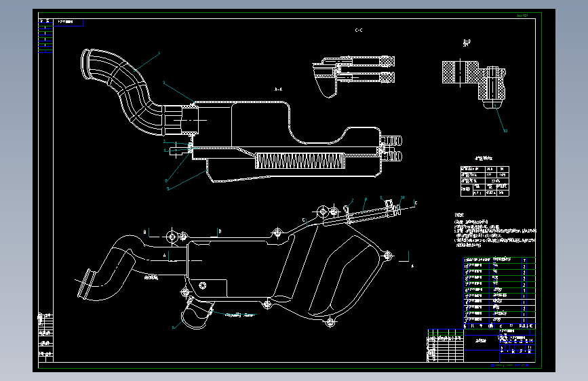Select the hatched B-B bolt cross-section drawing
The height and width of the screenshot is (381, 588).
(474, 84)
